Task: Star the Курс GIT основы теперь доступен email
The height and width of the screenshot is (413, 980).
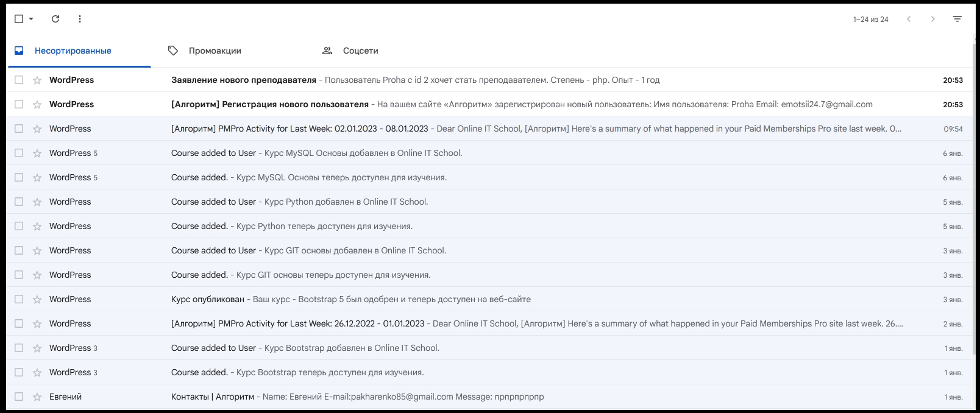Action: coord(37,275)
